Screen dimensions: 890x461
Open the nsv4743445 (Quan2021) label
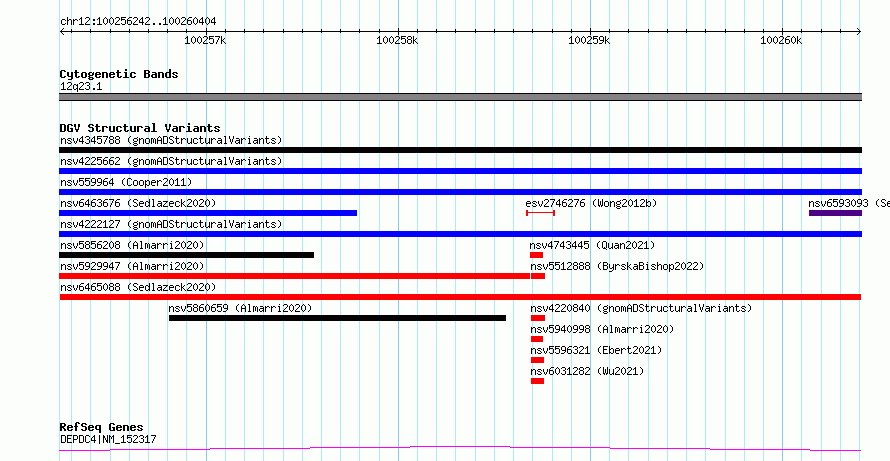(x=592, y=245)
